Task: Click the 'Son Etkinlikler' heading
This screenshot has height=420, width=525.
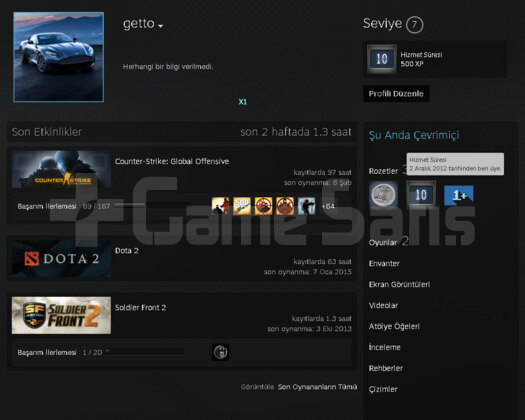Action: click(47, 132)
